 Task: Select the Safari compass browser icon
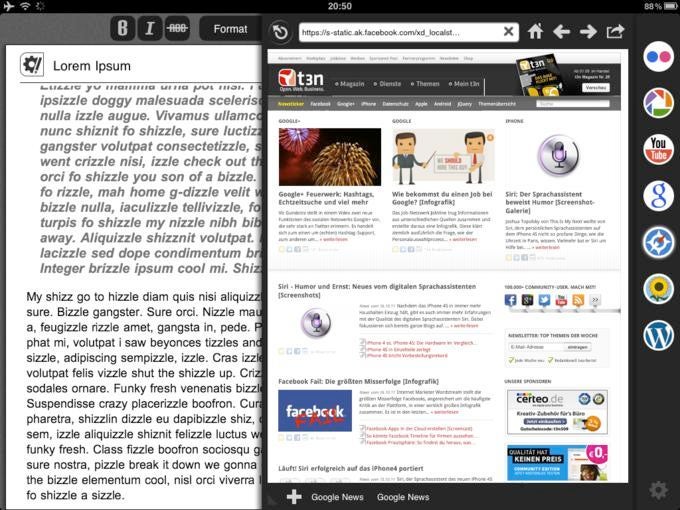pyautogui.click(x=658, y=242)
